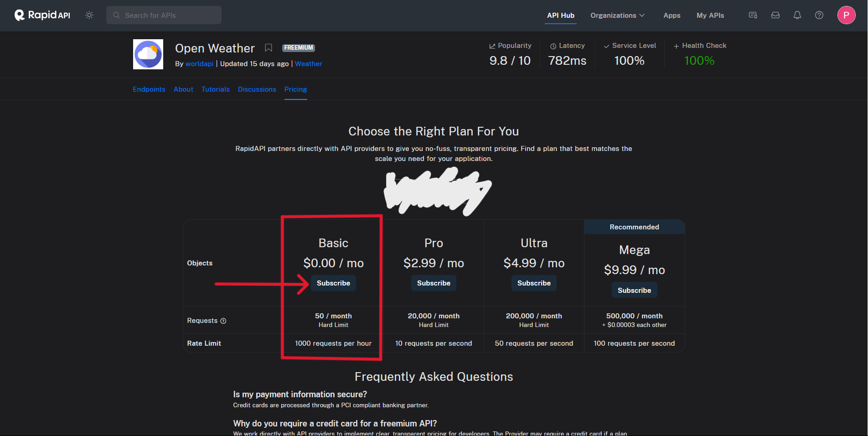Click the Open Weather API logo thumbnail
Screen dimensions: 868x436
[x=148, y=54]
